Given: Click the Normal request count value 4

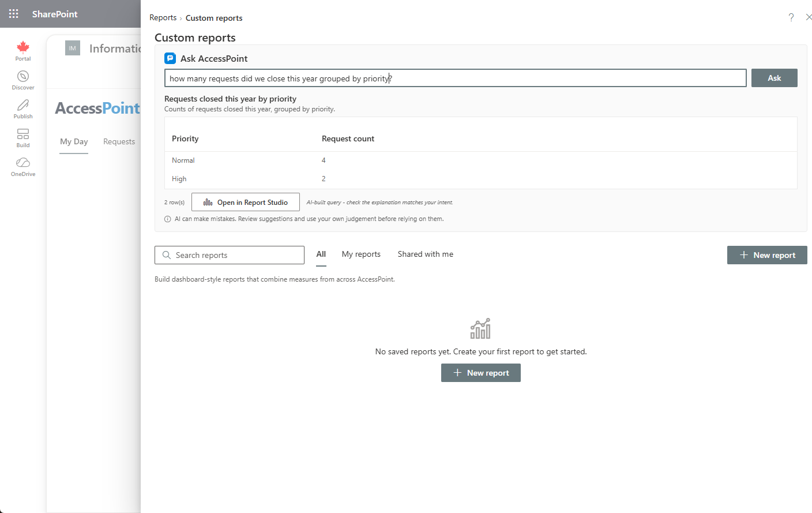Looking at the screenshot, I should (324, 160).
